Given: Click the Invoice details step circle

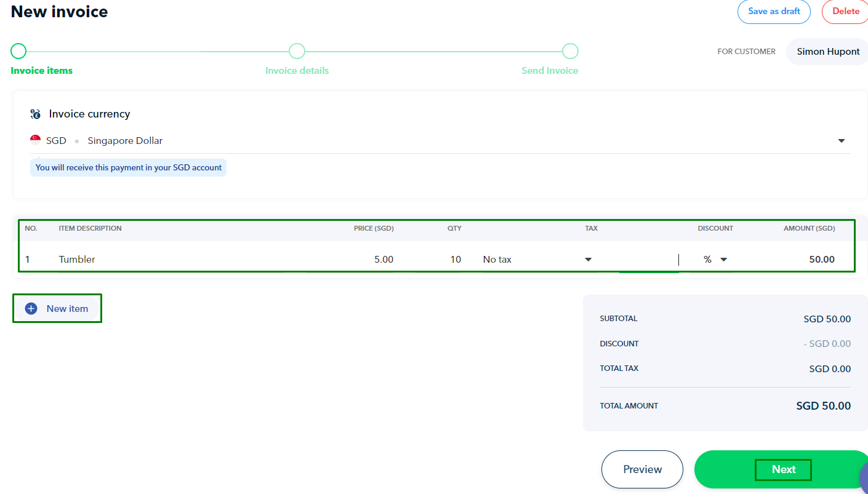Looking at the screenshot, I should [297, 51].
